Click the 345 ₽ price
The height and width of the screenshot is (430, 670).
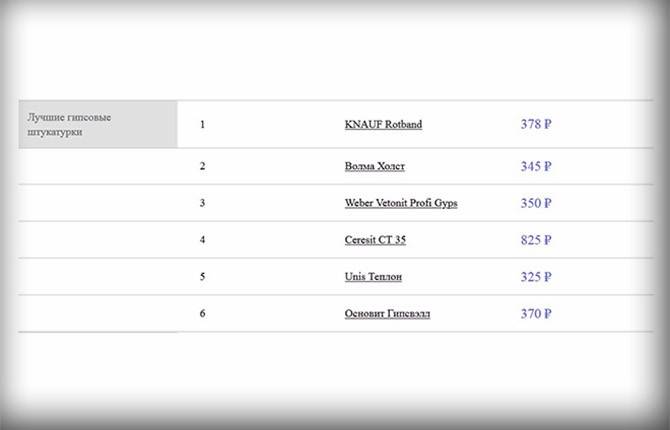pos(536,166)
